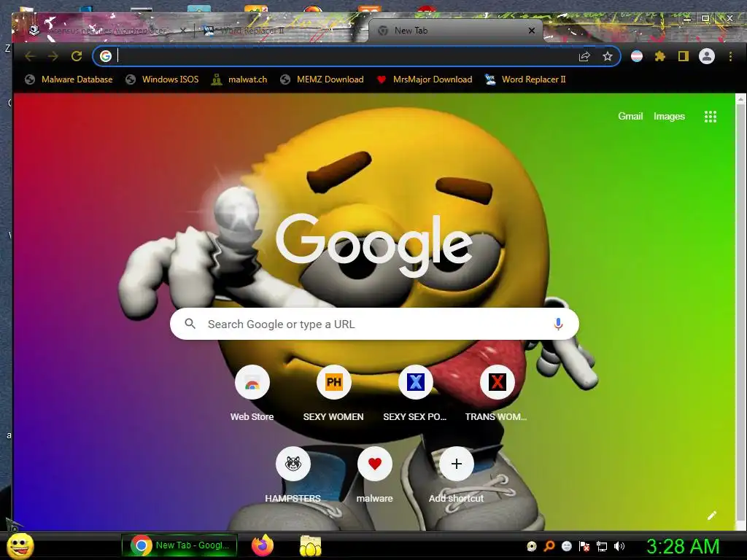Screen dimensions: 747x560
Task: Open the MrsMajor Download bookmark
Action: pyautogui.click(x=424, y=79)
